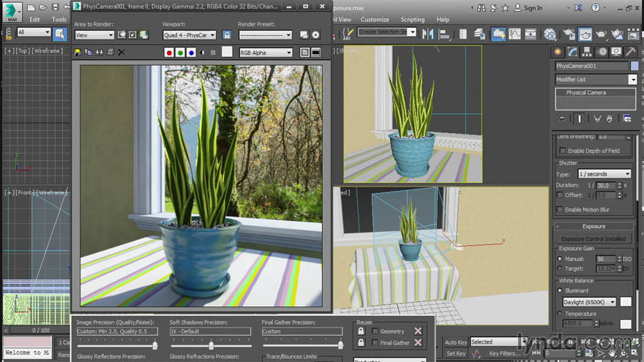Click the Auto Region Selected icon
This screenshot has width=644, height=362.
(132, 35)
